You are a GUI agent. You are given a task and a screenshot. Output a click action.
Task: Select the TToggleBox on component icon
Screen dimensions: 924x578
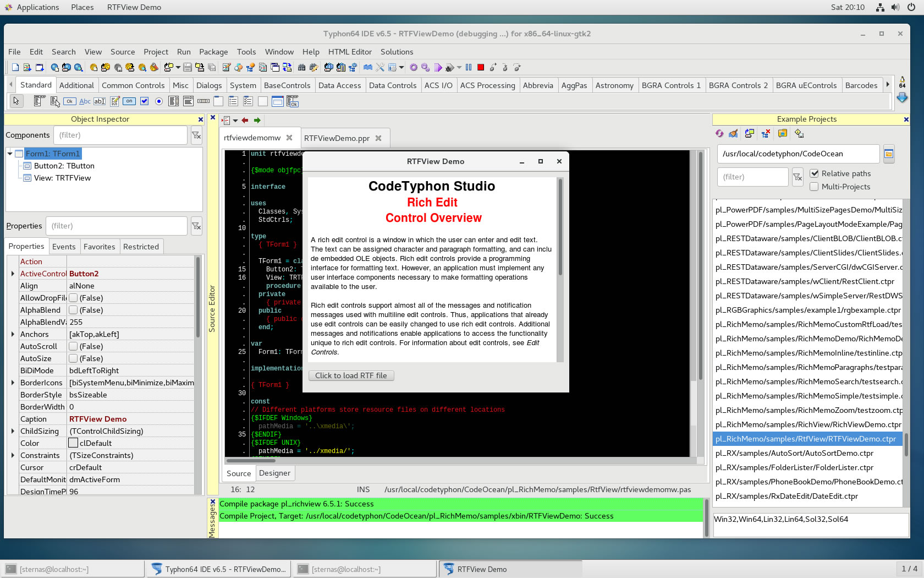click(129, 101)
